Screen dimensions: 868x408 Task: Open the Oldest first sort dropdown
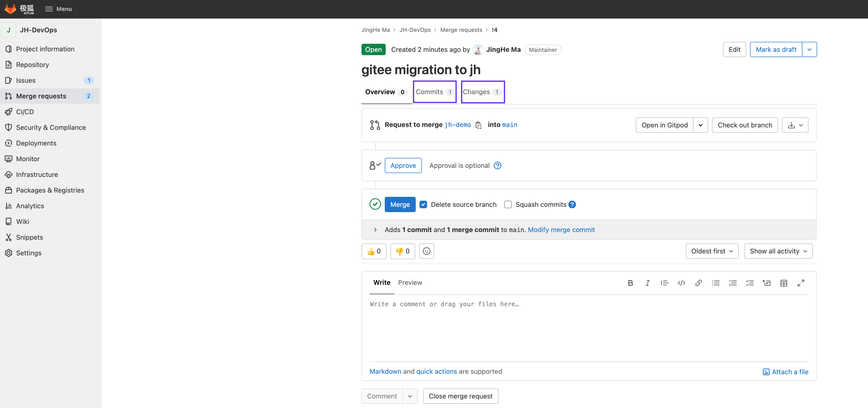tap(712, 251)
